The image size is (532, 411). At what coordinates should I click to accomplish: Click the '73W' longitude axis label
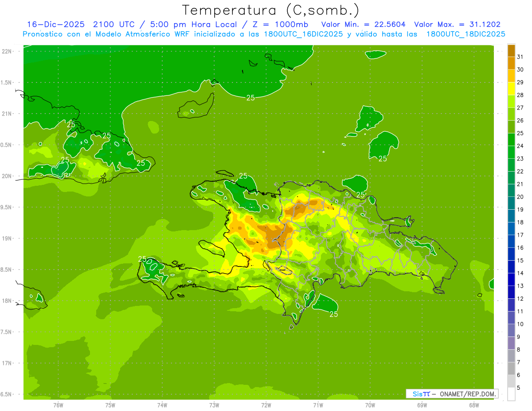(214, 405)
